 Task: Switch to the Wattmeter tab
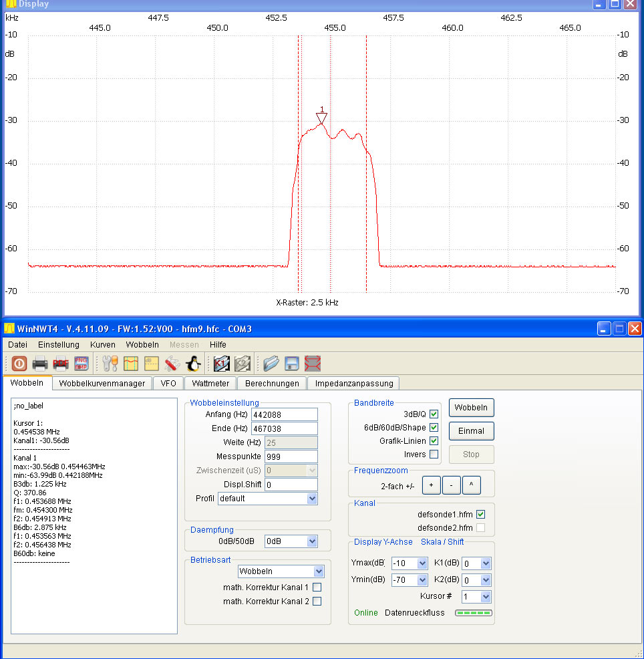pos(210,383)
